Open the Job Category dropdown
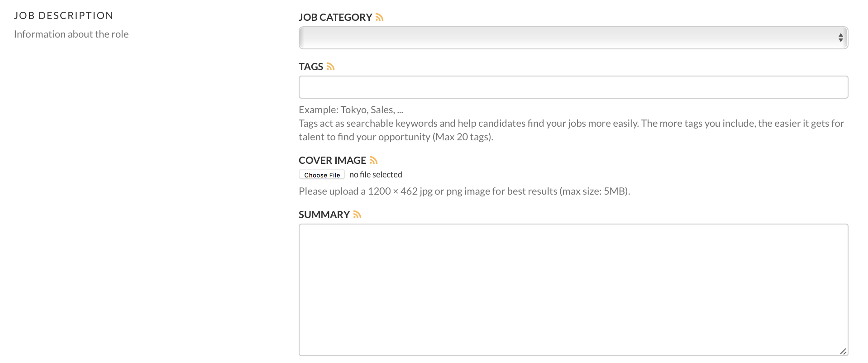 pyautogui.click(x=573, y=38)
